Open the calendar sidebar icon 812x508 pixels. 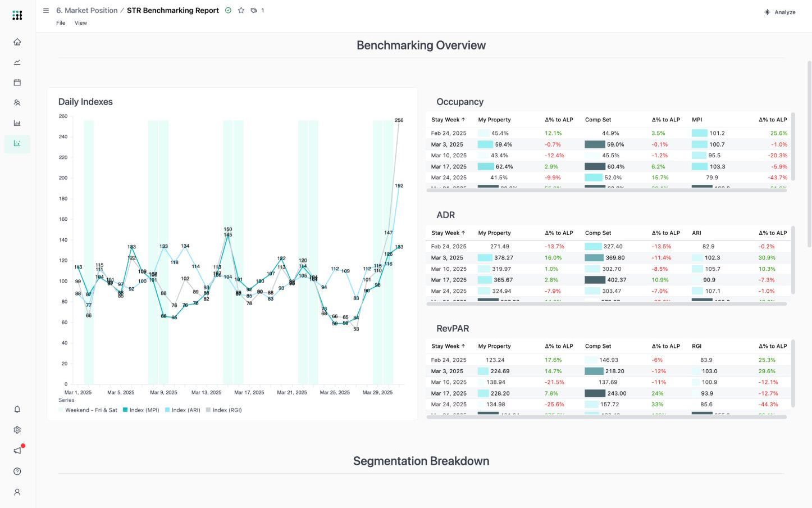tap(17, 82)
